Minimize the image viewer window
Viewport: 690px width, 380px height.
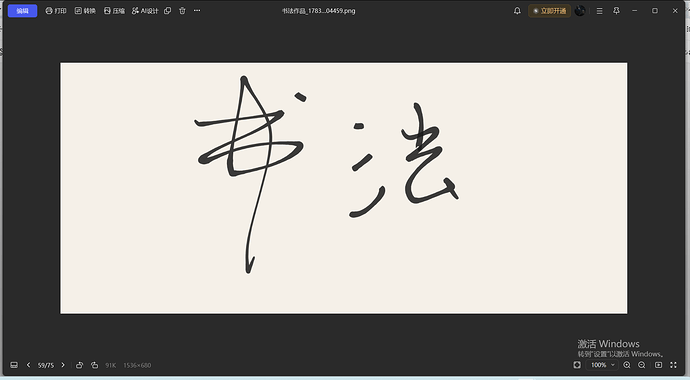pyautogui.click(x=635, y=11)
